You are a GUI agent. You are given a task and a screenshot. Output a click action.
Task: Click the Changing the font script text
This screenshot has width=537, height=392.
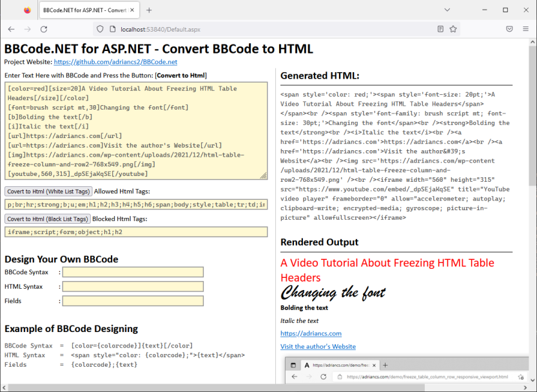tap(333, 293)
